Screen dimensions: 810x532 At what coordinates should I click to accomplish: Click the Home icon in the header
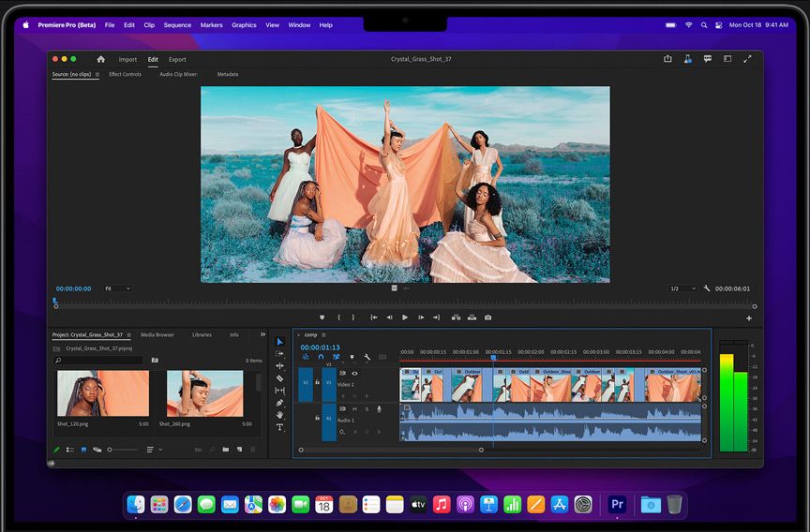(101, 59)
